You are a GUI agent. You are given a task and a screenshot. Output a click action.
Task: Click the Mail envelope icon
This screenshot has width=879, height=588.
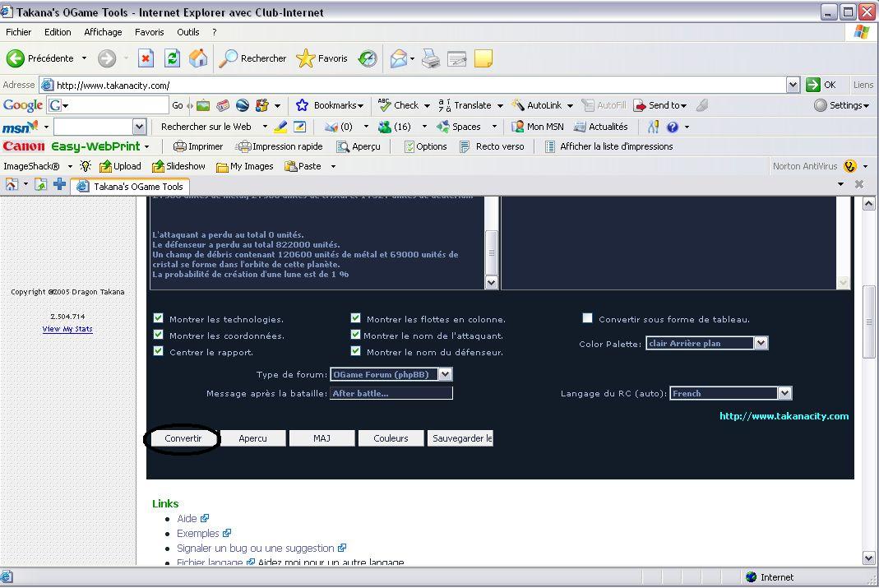(x=399, y=58)
